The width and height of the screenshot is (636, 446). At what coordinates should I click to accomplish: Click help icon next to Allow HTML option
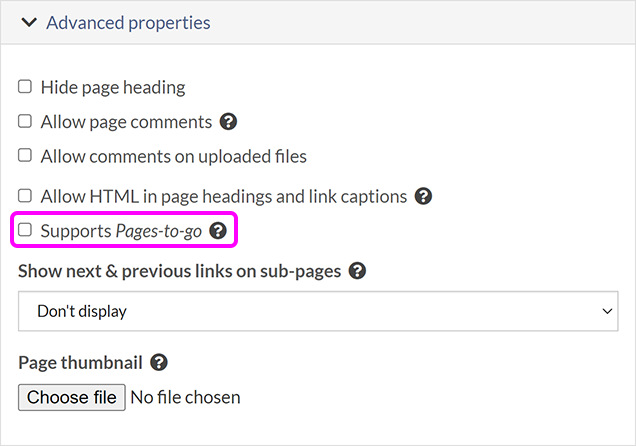(423, 196)
